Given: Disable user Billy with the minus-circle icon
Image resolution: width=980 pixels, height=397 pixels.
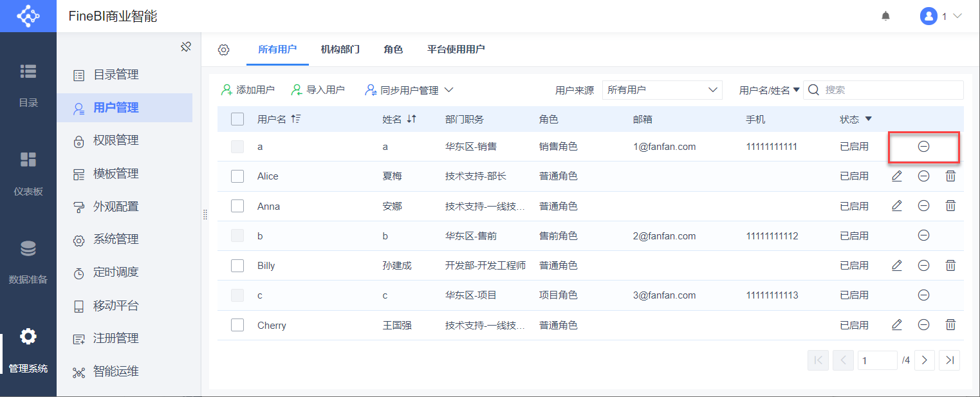Looking at the screenshot, I should coord(923,265).
